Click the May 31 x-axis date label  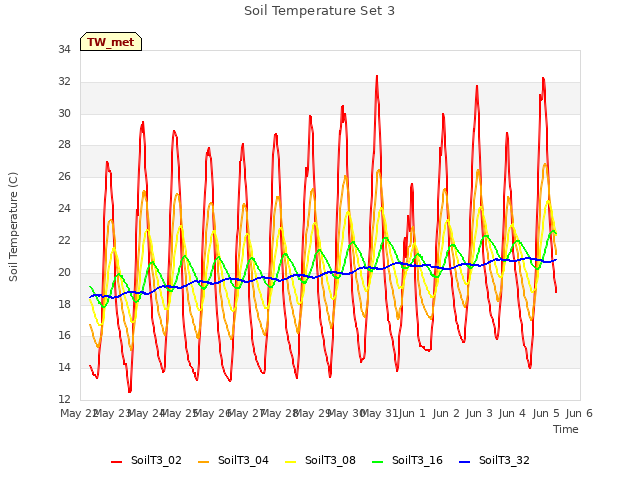[380, 413]
